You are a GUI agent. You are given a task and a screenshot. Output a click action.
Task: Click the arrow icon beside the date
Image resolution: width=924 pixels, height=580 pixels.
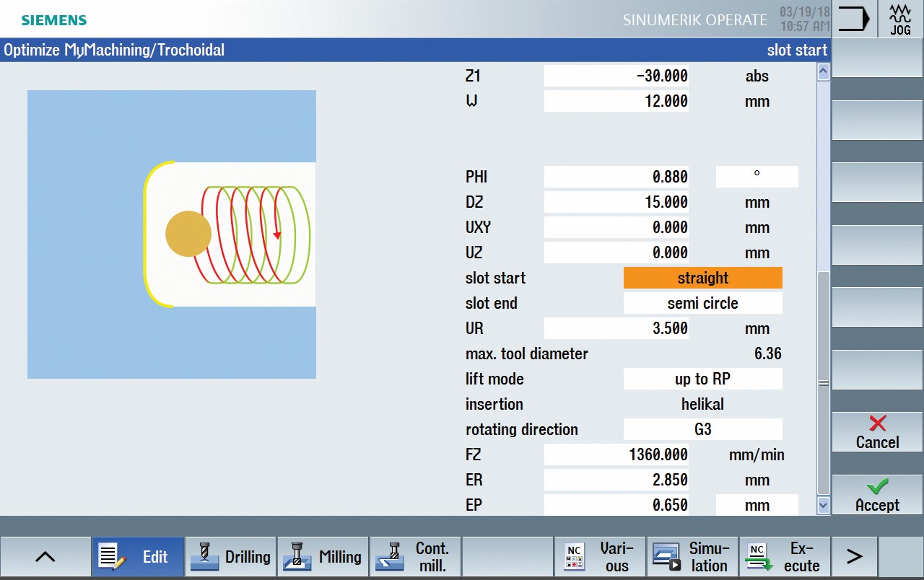854,19
